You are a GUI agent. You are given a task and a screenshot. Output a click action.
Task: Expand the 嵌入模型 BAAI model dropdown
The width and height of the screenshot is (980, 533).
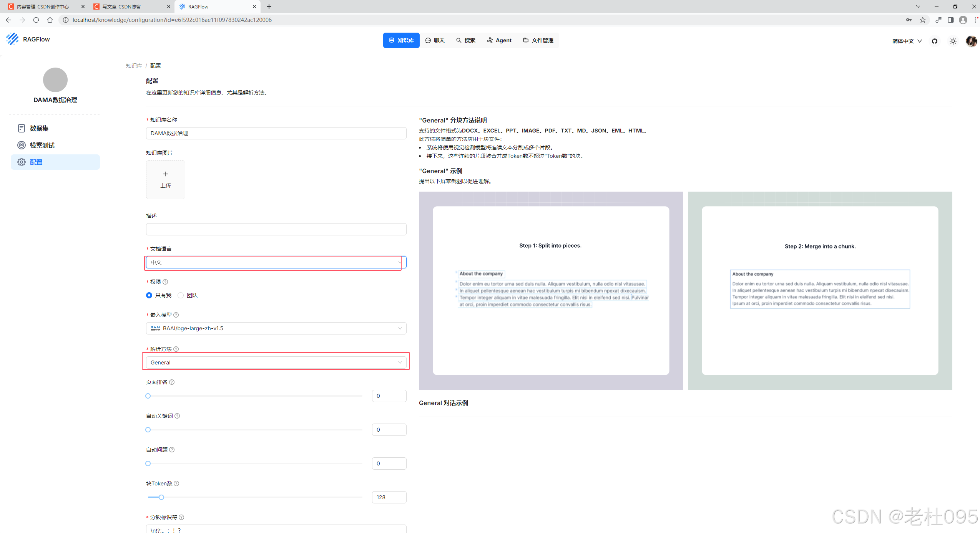[276, 328]
